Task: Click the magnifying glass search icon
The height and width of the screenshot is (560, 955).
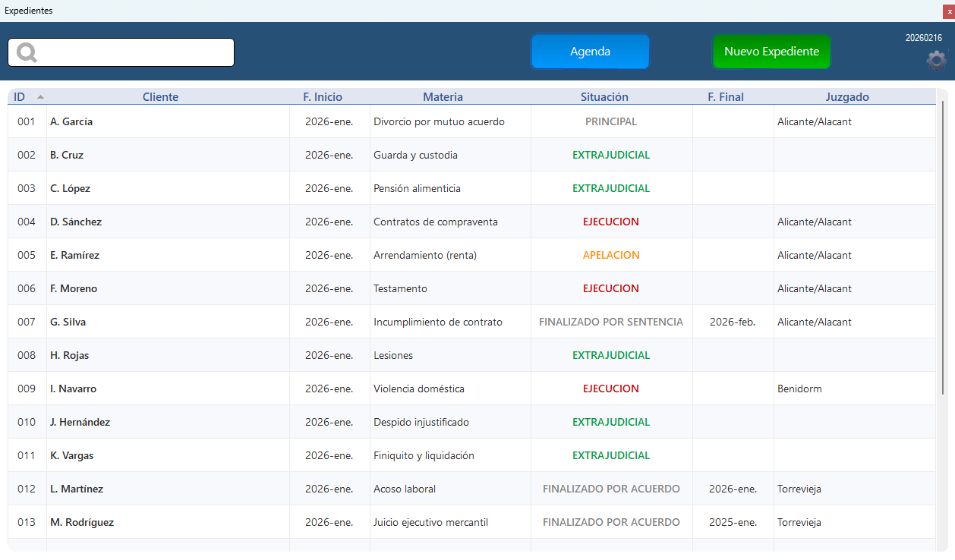Action: pyautogui.click(x=27, y=52)
